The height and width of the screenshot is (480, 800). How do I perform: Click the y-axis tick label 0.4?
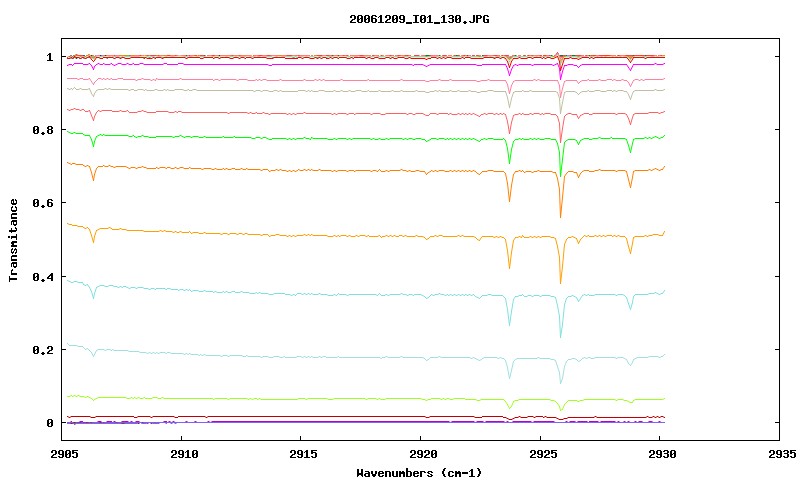[43, 276]
